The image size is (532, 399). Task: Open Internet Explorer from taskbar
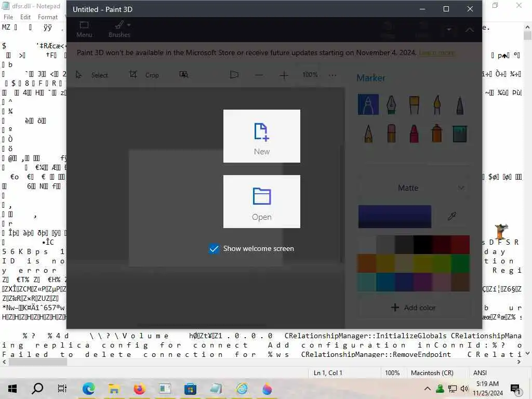coord(242,389)
